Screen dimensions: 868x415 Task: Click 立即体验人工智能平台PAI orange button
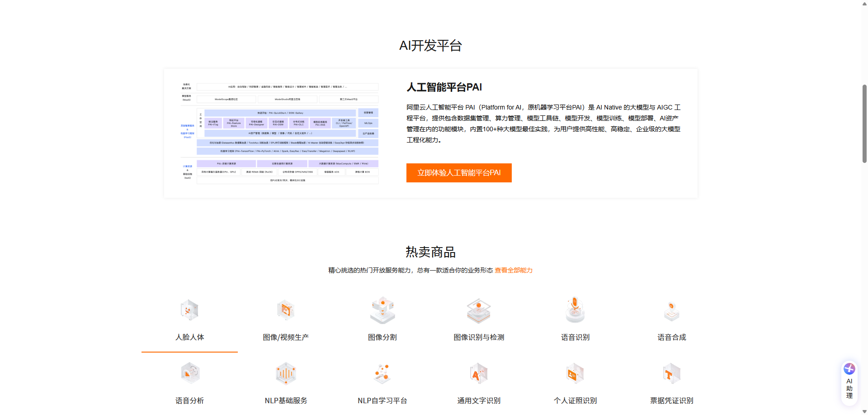click(x=459, y=173)
